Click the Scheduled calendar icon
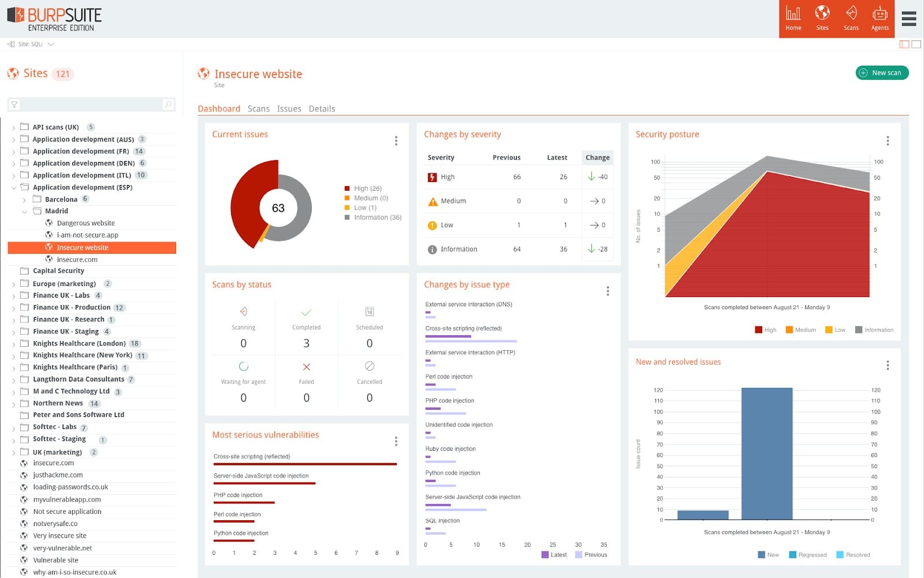924x578 pixels. [x=370, y=312]
